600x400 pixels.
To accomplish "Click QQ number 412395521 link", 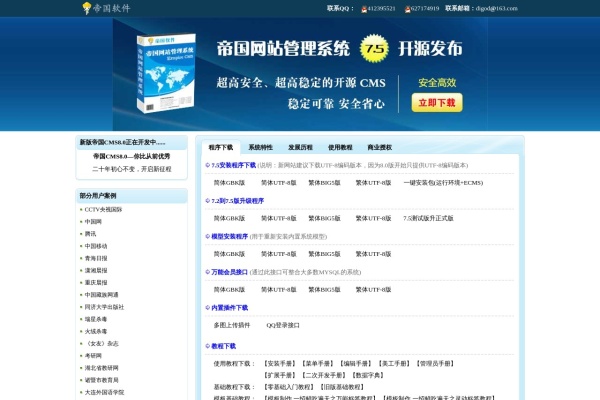I will tap(382, 8).
